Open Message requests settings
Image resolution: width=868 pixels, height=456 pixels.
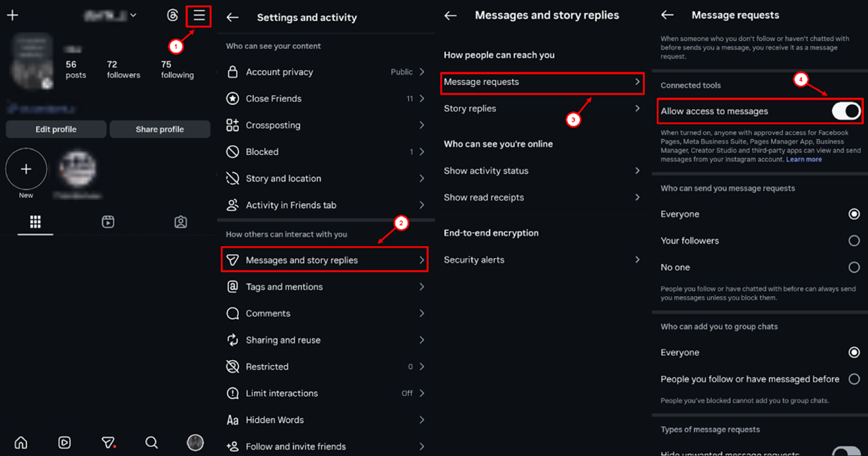(x=542, y=82)
